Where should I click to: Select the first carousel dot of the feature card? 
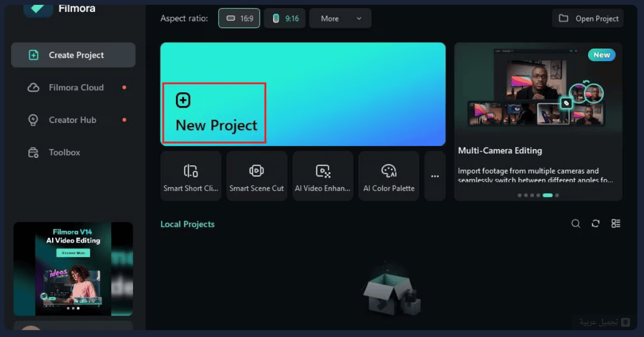coord(519,195)
